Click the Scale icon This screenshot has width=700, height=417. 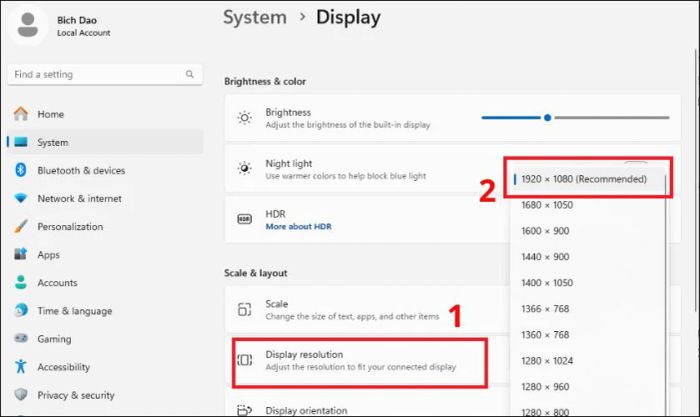coord(244,309)
